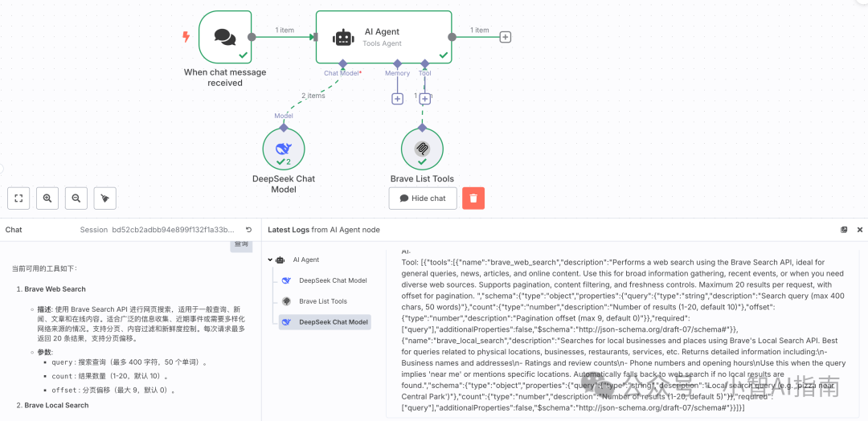Click the cursor tool button on canvas
868x421 pixels.
click(x=104, y=198)
